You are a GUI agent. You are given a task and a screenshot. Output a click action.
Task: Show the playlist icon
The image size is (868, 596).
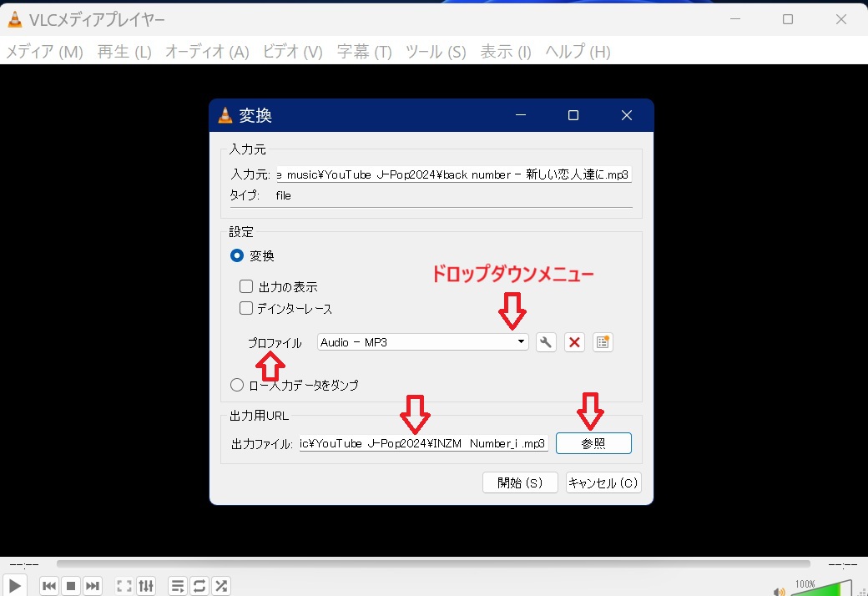178,586
